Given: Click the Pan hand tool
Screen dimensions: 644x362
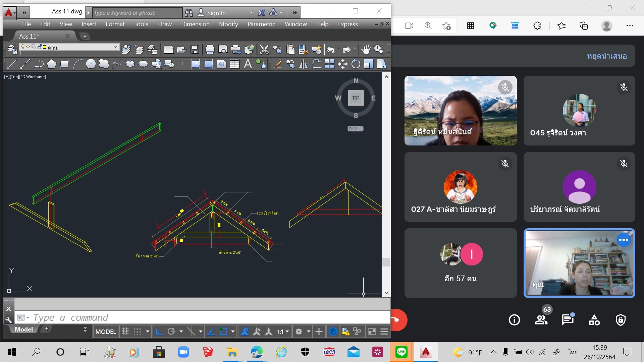Looking at the screenshot, I should (366, 50).
